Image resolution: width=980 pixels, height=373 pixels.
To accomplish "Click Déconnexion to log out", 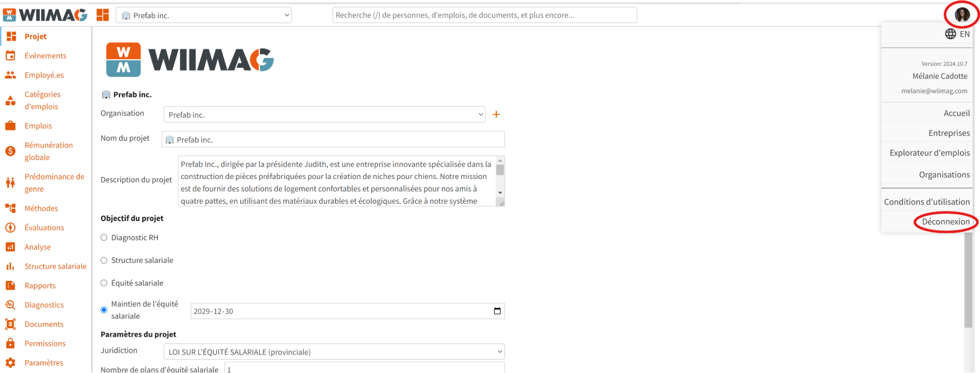I will pyautogui.click(x=946, y=222).
